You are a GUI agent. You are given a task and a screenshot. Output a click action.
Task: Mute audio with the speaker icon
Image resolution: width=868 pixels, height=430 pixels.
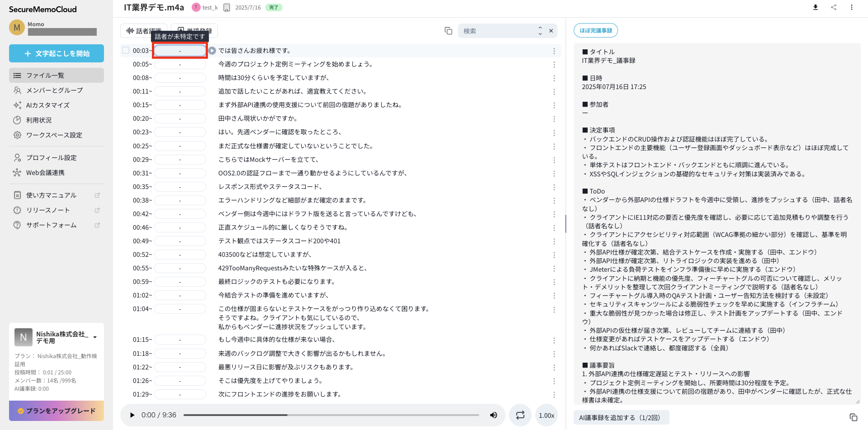[494, 415]
